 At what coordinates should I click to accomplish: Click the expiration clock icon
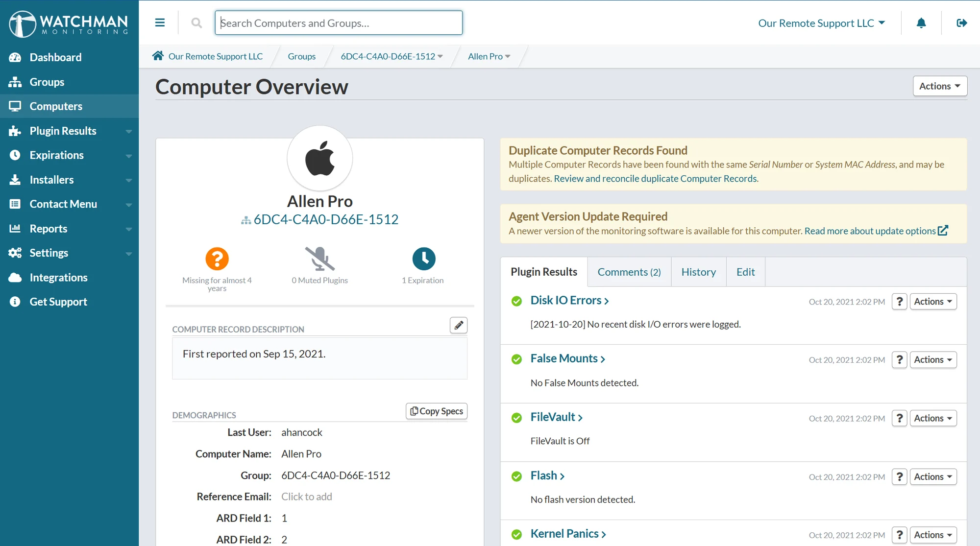coord(424,259)
